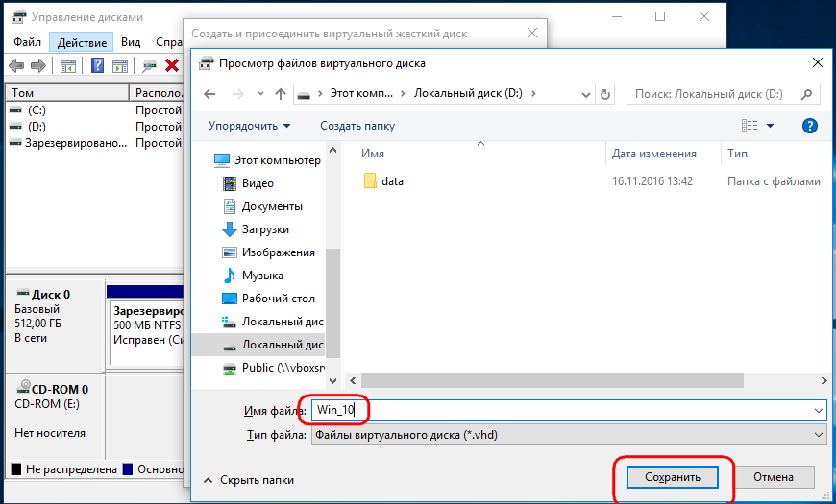836x504 pixels.
Task: Click navigation pane scroll up arrow
Action: (x=333, y=150)
